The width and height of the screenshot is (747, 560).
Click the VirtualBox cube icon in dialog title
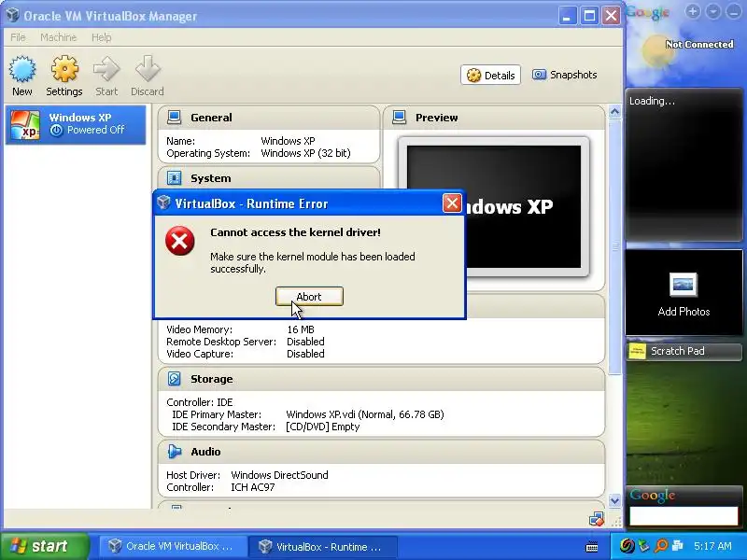point(163,203)
